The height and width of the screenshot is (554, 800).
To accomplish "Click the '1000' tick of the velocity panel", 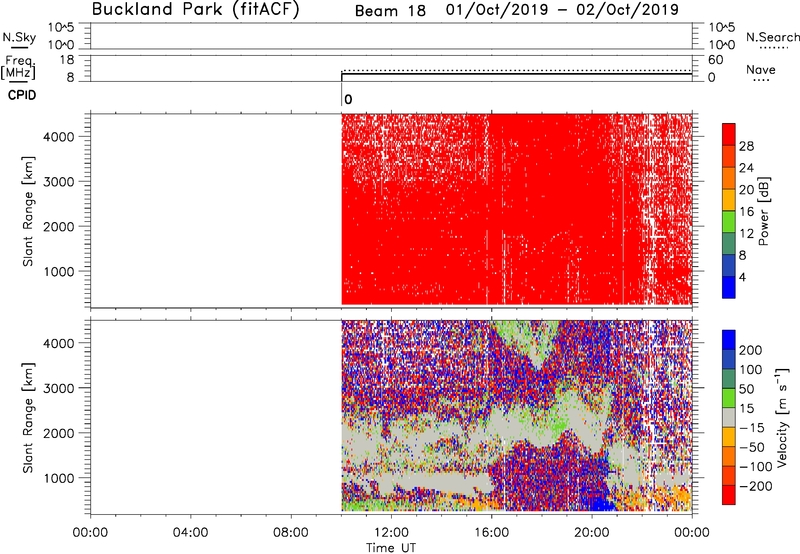I will (x=59, y=478).
